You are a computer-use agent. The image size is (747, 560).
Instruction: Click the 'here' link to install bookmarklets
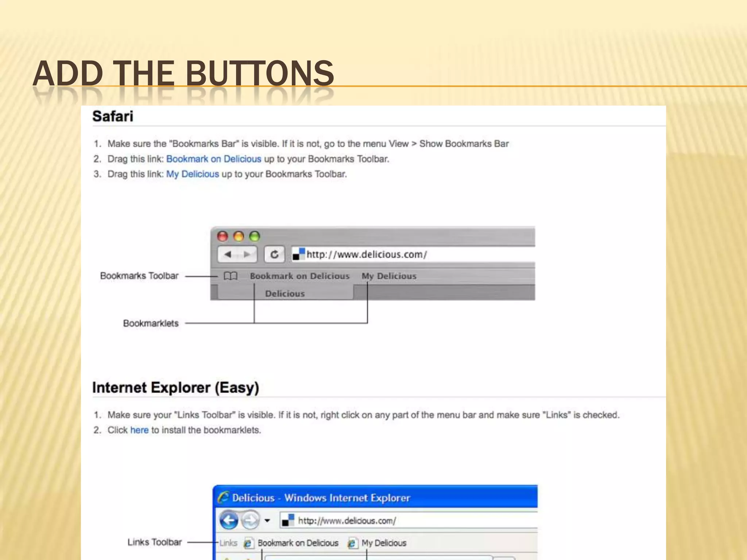[x=139, y=430]
